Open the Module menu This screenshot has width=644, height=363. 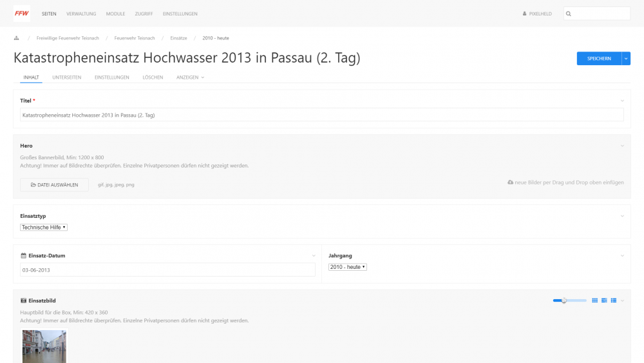[x=116, y=14]
